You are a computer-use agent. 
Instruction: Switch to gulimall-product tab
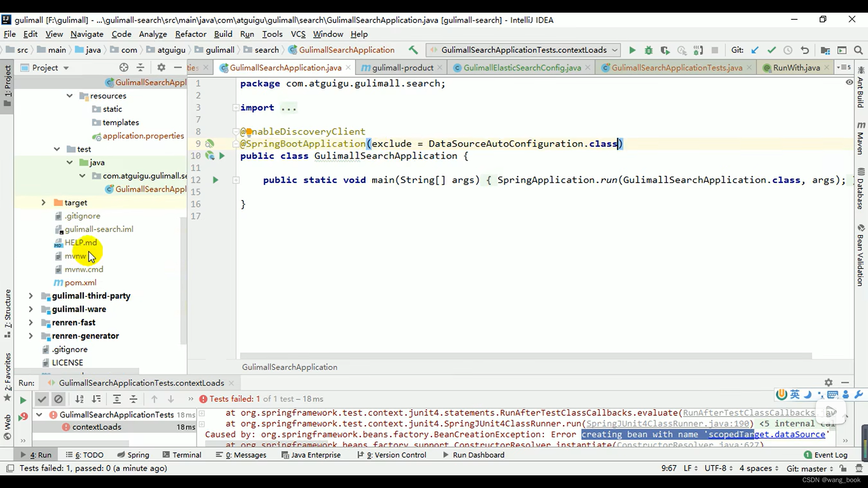[x=402, y=68]
